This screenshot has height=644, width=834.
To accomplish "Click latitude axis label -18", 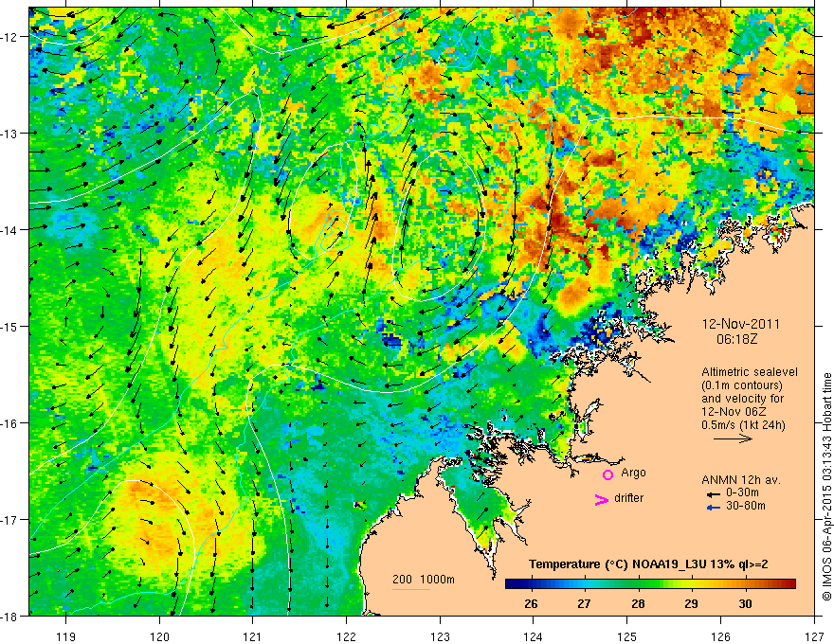I will 9,617.
